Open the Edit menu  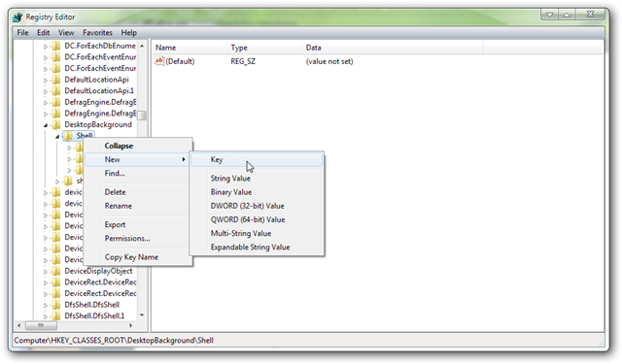coord(43,32)
